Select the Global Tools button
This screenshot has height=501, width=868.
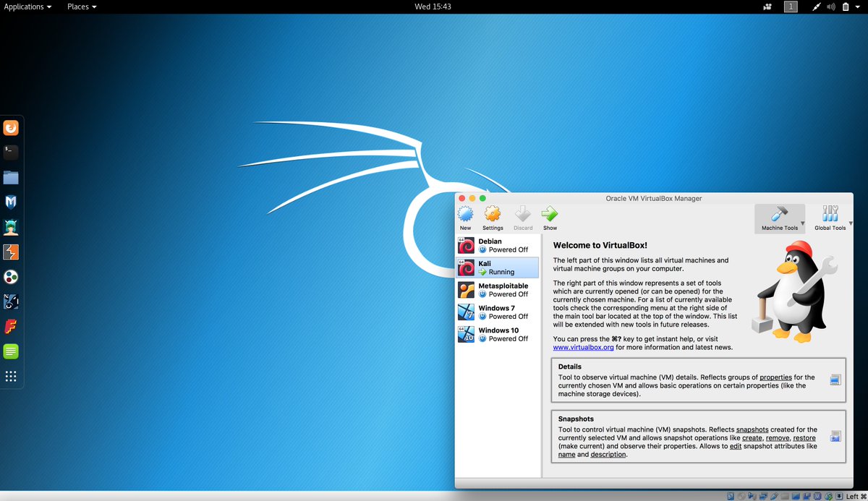pos(830,218)
